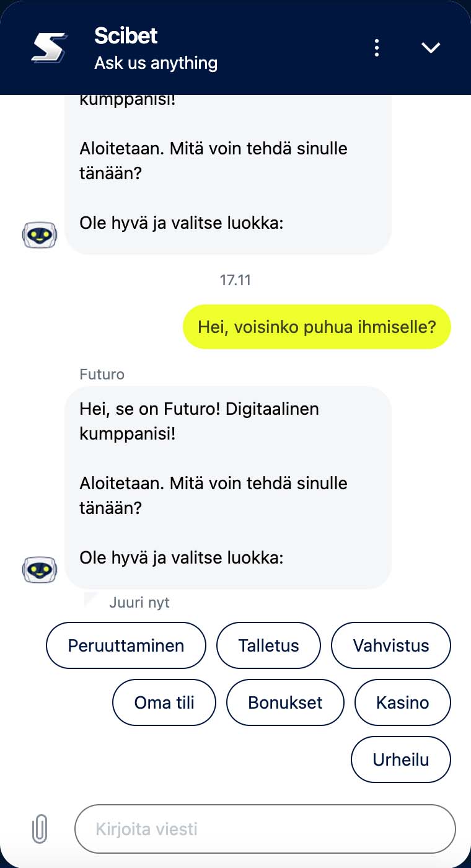Click the Scibet title in the header

point(126,36)
